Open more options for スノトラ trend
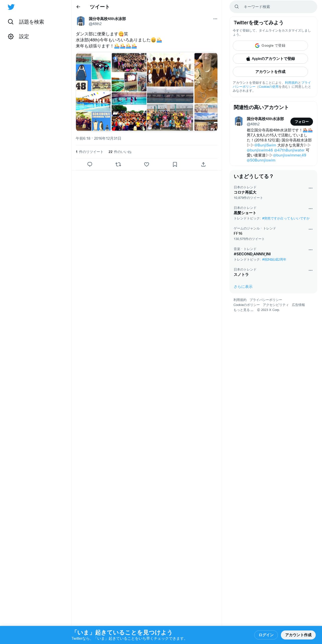322x644 pixels. [310, 270]
